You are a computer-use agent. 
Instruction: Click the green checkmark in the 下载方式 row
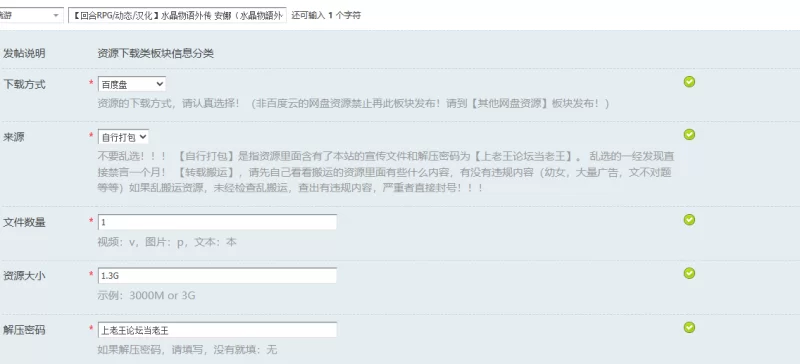[689, 82]
